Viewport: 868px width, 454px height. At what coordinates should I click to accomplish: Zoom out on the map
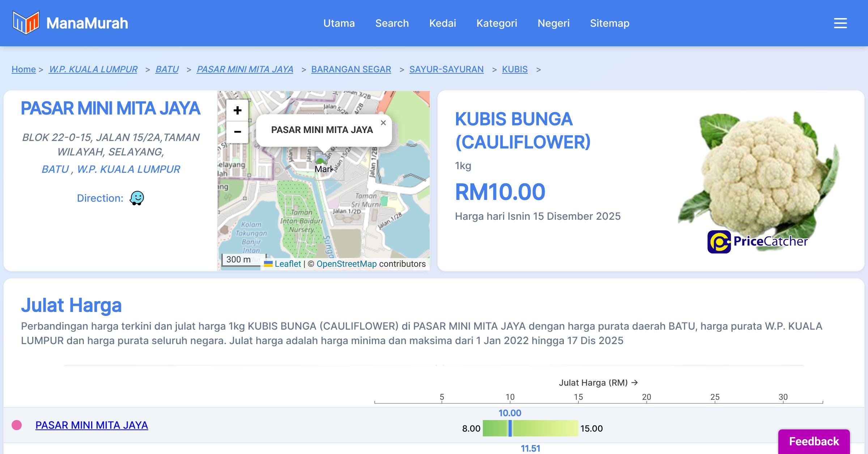click(x=237, y=132)
